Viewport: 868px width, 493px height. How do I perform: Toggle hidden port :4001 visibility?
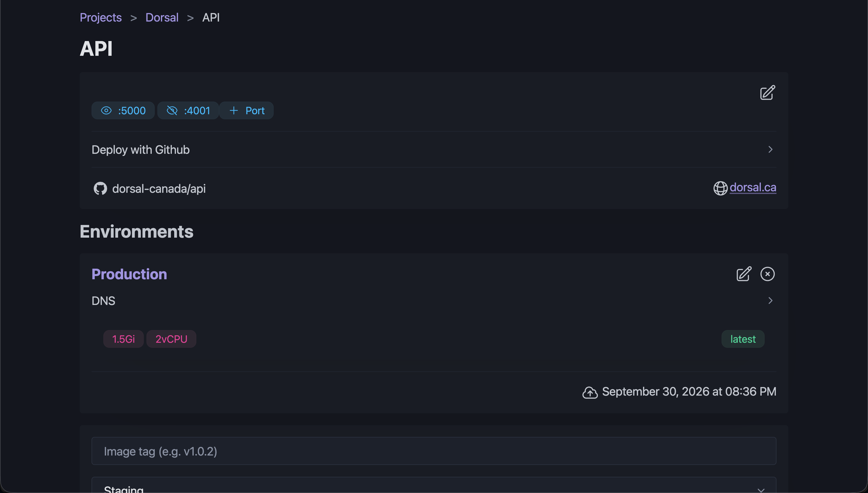pos(172,110)
